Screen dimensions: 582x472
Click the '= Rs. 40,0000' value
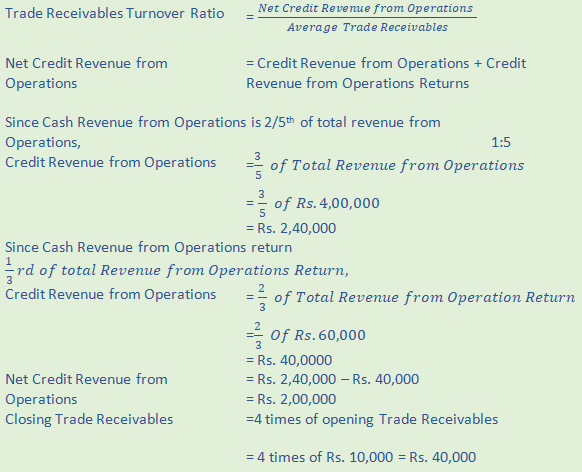[290, 360]
